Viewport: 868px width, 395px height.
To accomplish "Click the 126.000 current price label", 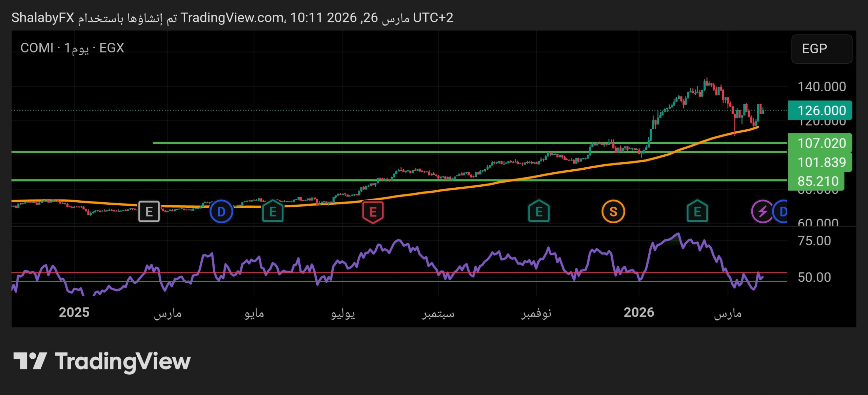I will (x=820, y=110).
